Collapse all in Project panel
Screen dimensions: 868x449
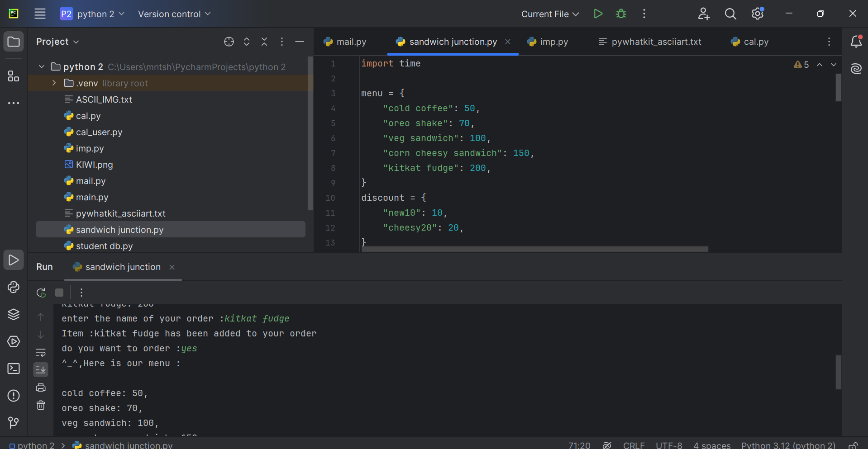[x=264, y=42]
